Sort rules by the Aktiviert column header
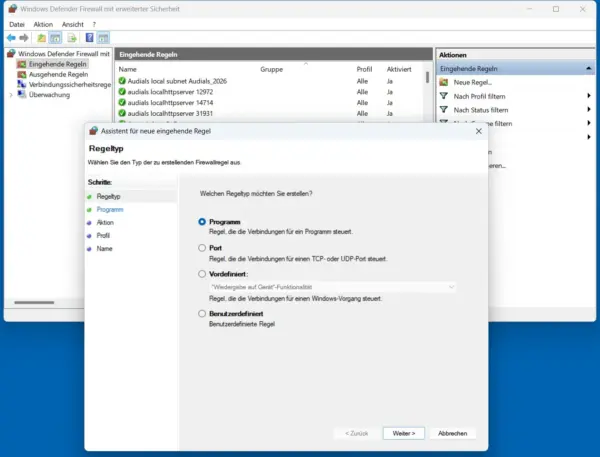 [x=399, y=69]
